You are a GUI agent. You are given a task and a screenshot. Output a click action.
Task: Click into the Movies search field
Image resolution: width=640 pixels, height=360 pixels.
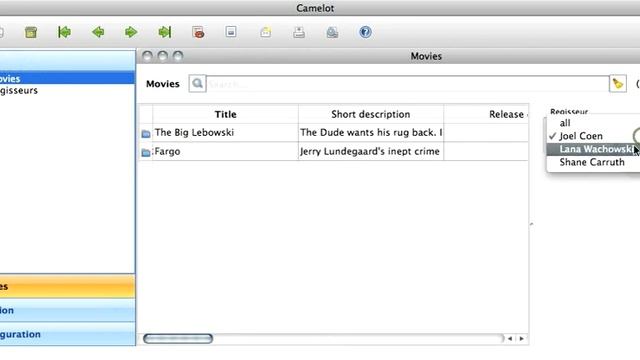coord(407,84)
